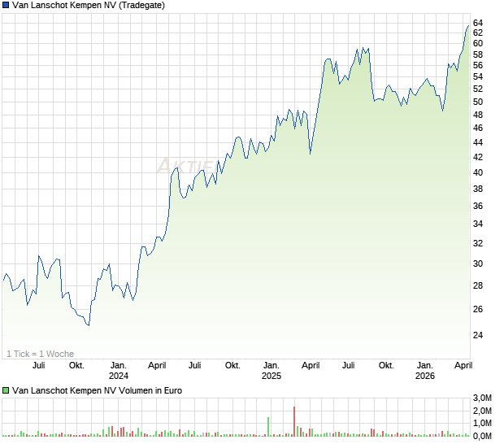Click the 'Jan. 2026' time axis label

click(425, 371)
